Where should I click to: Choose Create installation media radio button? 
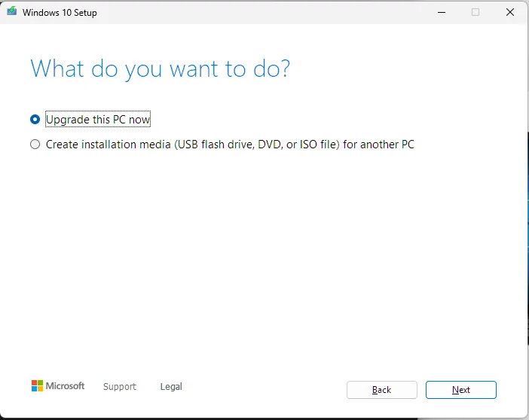(x=35, y=145)
